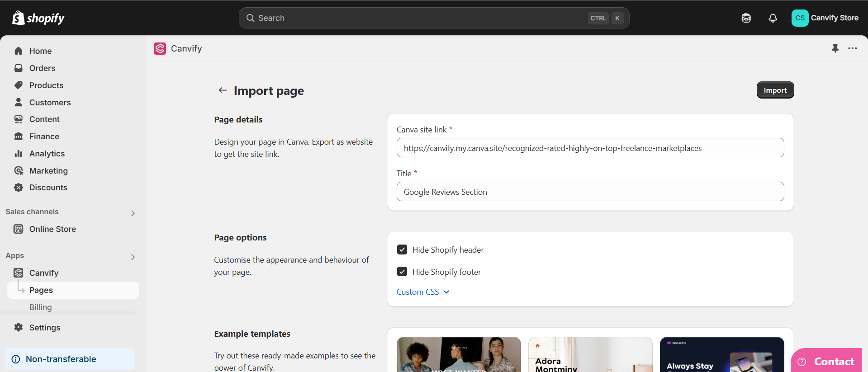Click the Content icon
The height and width of the screenshot is (372, 868).
point(19,119)
